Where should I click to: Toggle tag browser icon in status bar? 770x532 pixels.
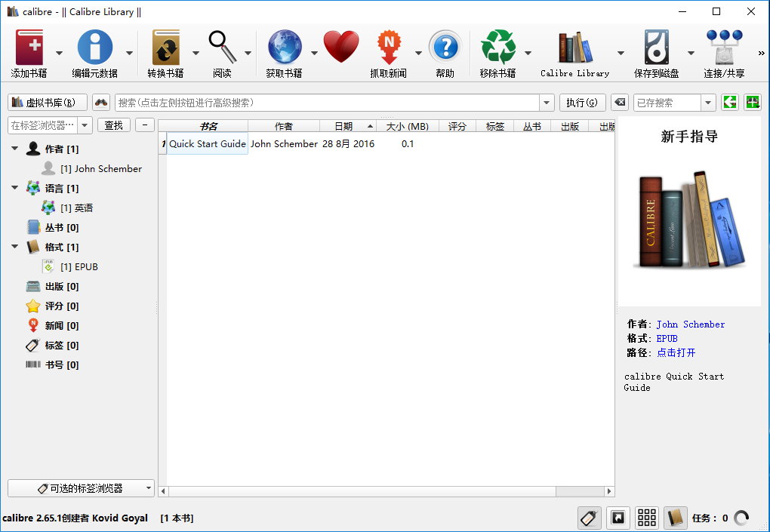589,518
